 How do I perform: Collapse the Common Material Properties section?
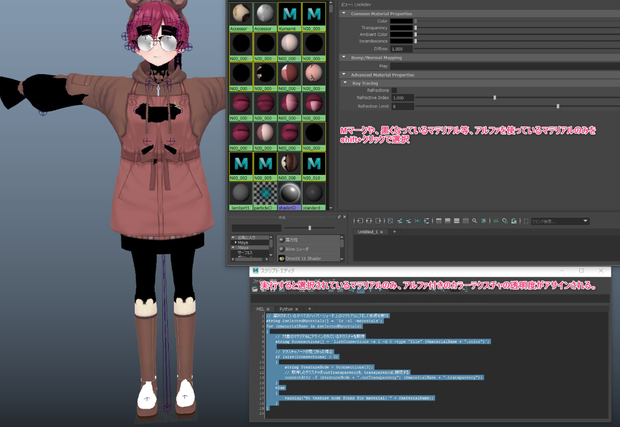(344, 13)
